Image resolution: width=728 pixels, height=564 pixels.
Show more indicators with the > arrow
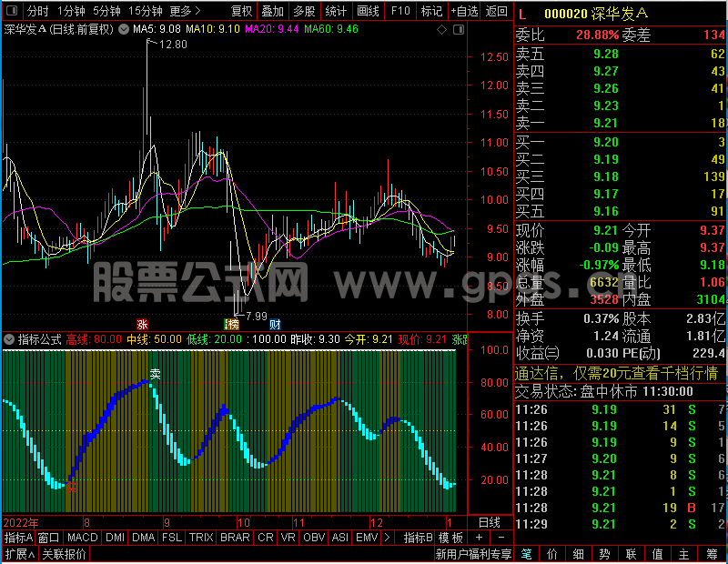pyautogui.click(x=388, y=538)
